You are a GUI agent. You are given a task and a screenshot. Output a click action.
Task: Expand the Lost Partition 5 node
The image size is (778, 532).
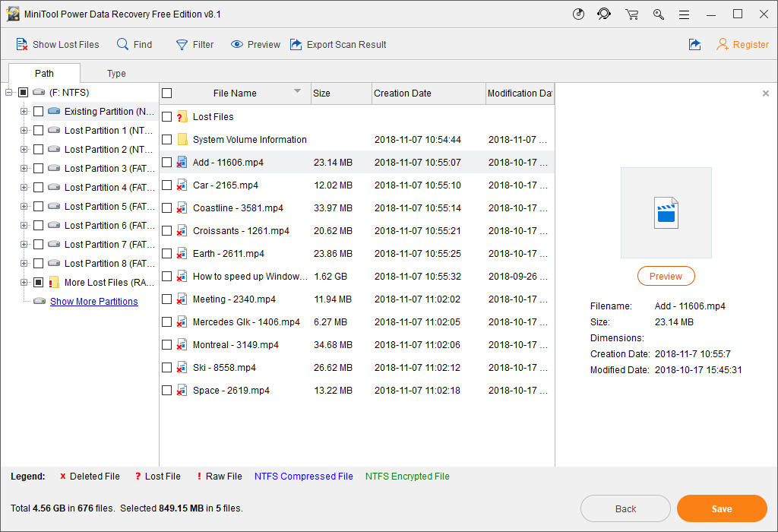tap(24, 207)
